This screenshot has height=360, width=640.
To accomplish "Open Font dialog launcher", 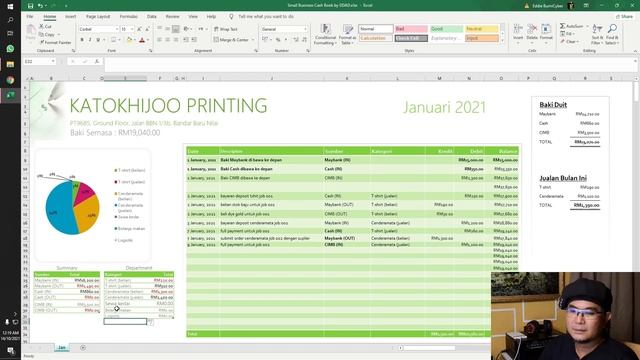I will click(x=150, y=51).
